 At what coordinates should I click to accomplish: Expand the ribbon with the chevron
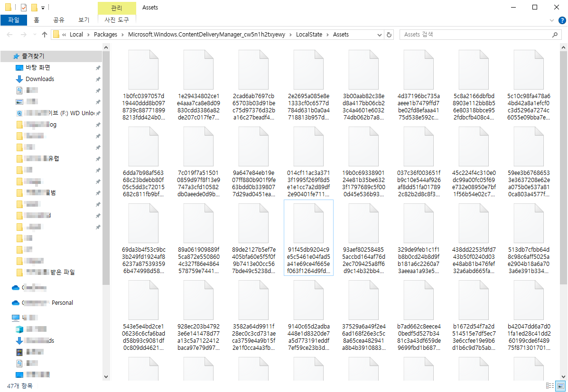click(x=552, y=20)
